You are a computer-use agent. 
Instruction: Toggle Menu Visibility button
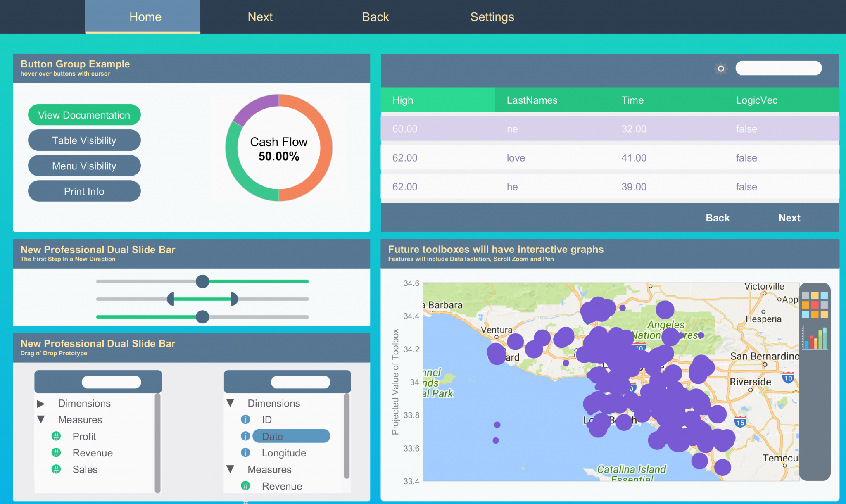tap(84, 166)
